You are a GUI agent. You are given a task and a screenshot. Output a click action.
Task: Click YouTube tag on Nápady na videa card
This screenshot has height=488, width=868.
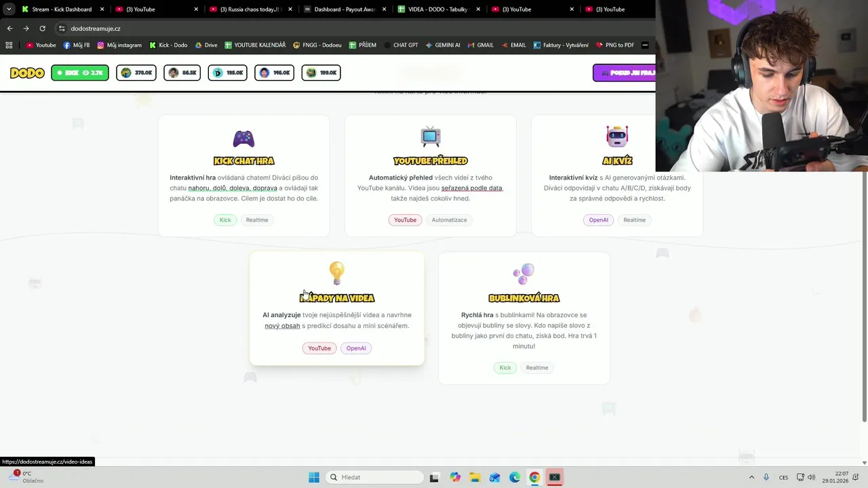[319, 348]
